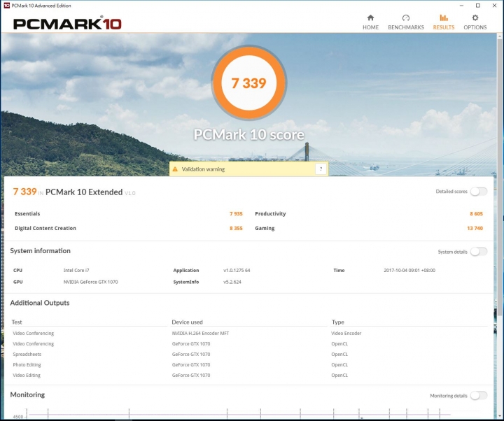Select the Essentials score 7 935

[236, 213]
